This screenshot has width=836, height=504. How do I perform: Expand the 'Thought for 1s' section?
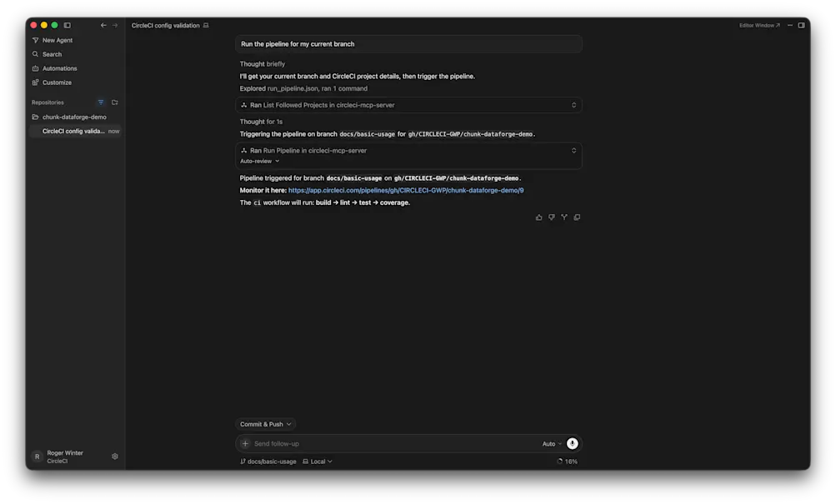pyautogui.click(x=261, y=122)
